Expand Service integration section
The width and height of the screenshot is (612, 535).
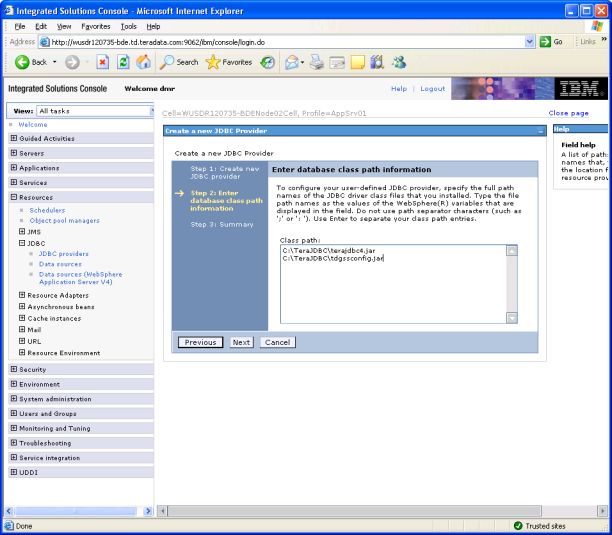click(x=14, y=457)
